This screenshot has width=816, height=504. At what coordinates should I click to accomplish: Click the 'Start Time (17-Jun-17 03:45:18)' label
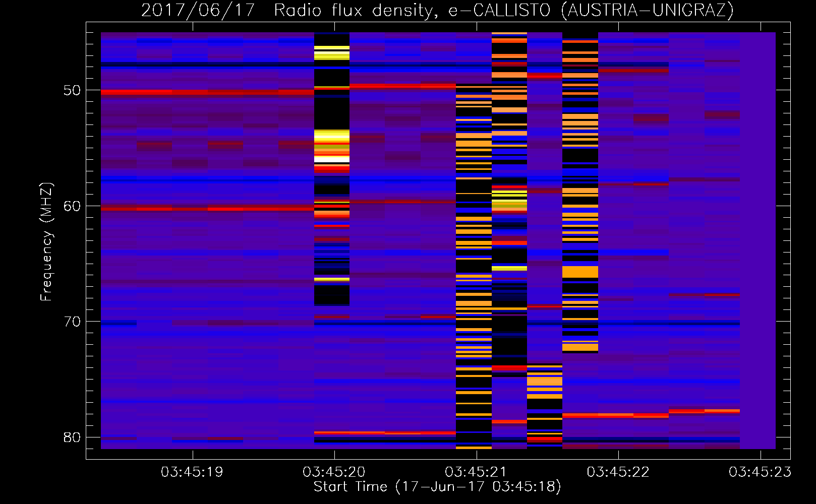click(x=437, y=487)
